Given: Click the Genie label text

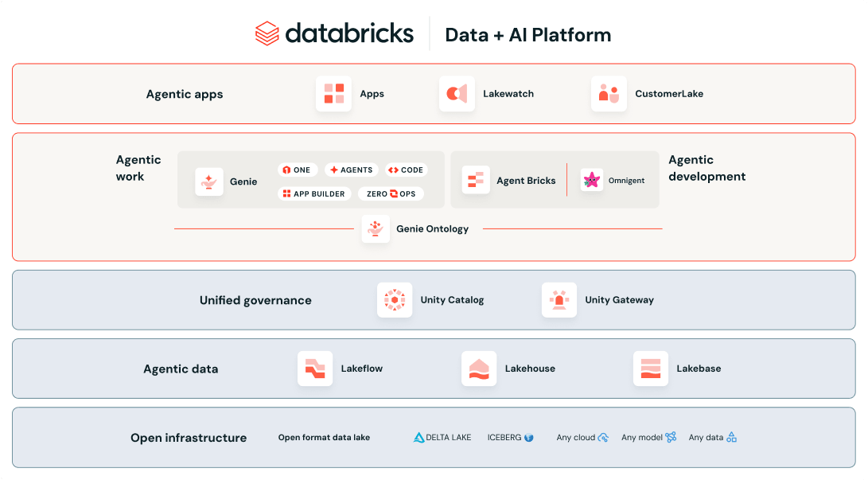Looking at the screenshot, I should click(243, 181).
